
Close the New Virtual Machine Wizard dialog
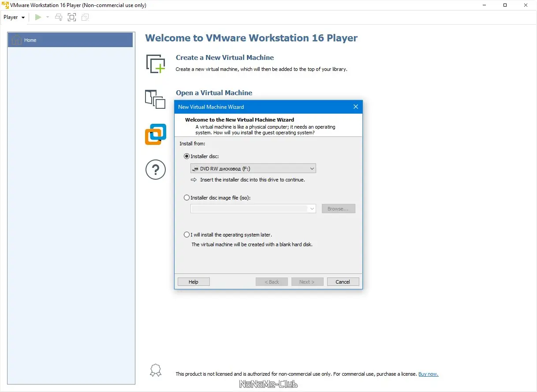tap(356, 107)
